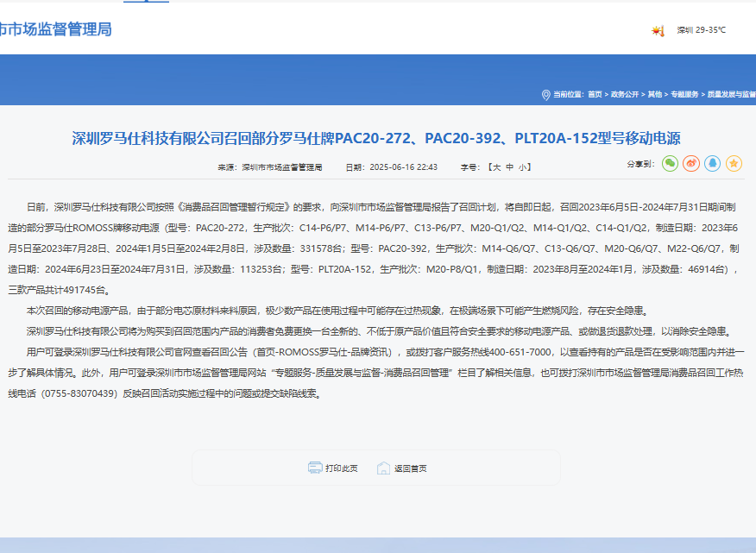756x553 pixels.
Task: Set font size to 小
Action: [x=523, y=167]
